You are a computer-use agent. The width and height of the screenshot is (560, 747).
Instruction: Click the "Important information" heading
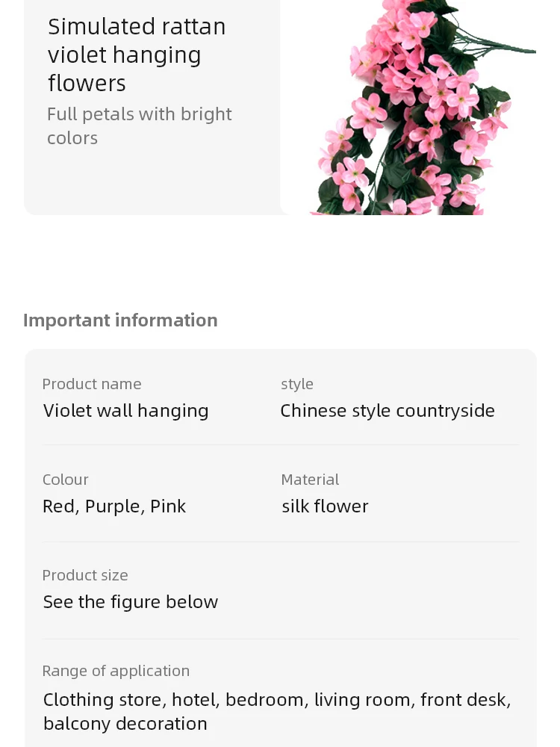(120, 320)
